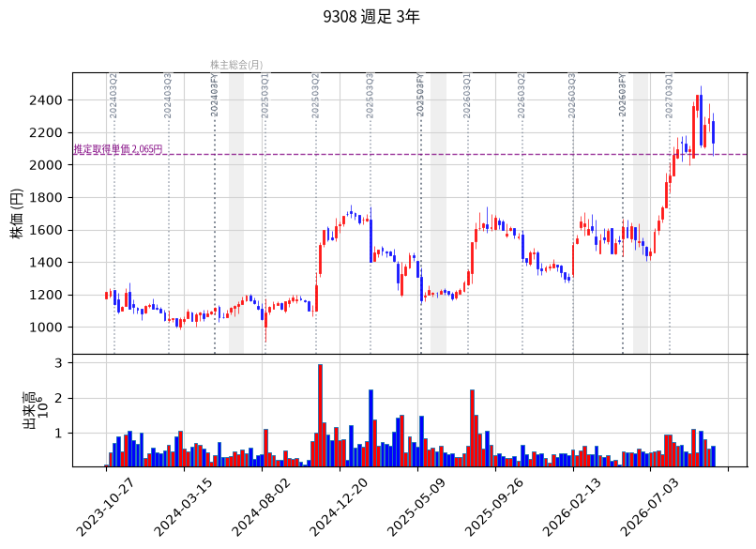Select the "202503Q3" quarter marker label
Viewport: 756px width, 549px height.
(370, 96)
